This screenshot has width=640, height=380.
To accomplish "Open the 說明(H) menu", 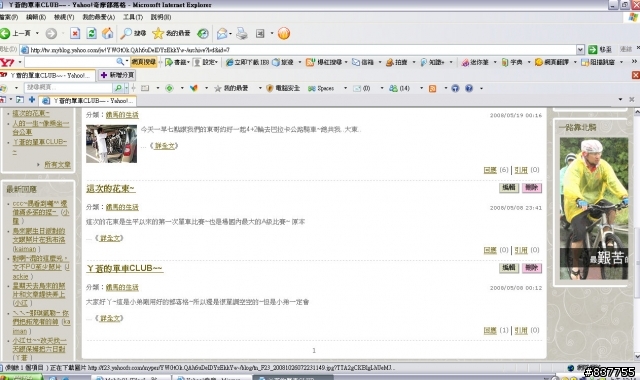I will pos(161,17).
